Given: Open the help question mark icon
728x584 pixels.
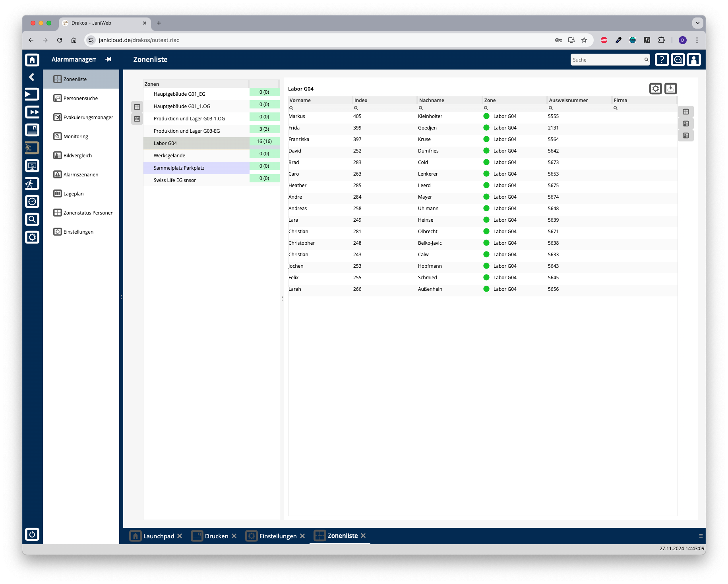Looking at the screenshot, I should tap(662, 60).
